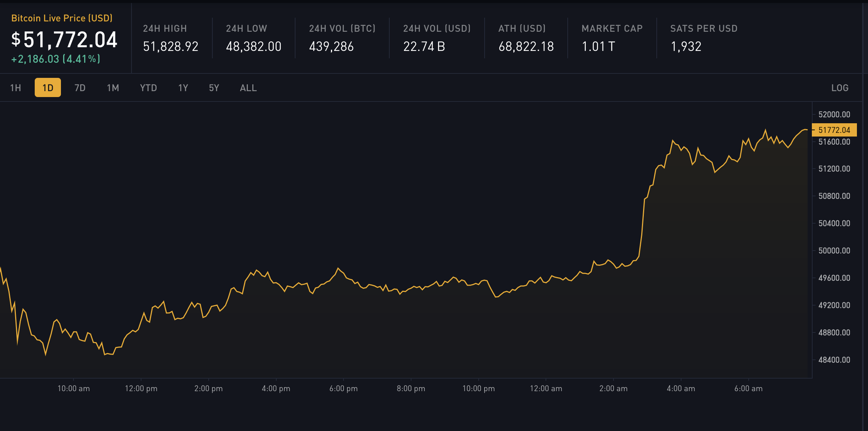Switch chart to 5Y range

point(214,88)
